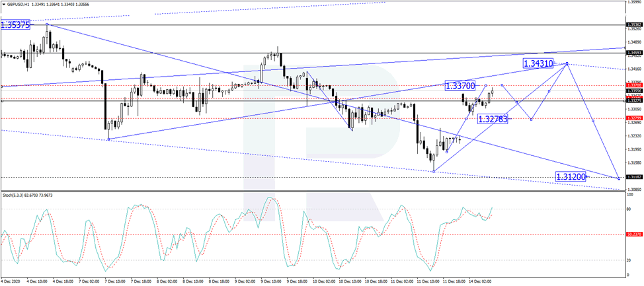This screenshot has height=286, width=644.
Task: Click the 9 Dec 02:00 time label
Action: 247,282
